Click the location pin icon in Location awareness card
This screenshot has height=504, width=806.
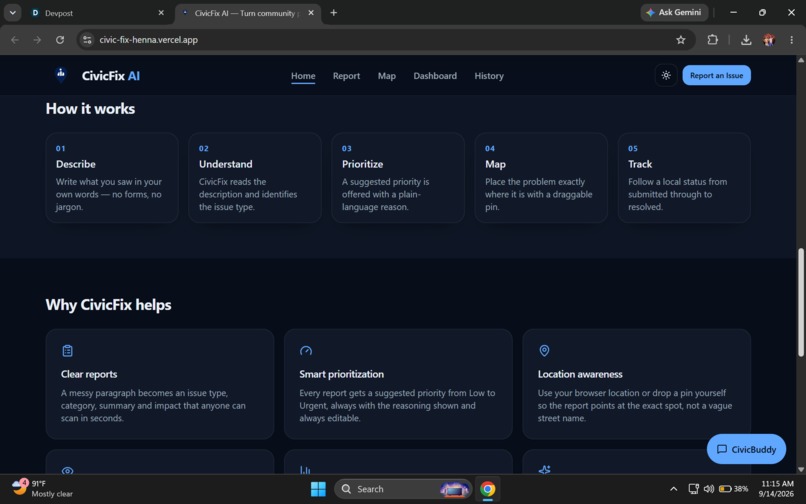544,351
